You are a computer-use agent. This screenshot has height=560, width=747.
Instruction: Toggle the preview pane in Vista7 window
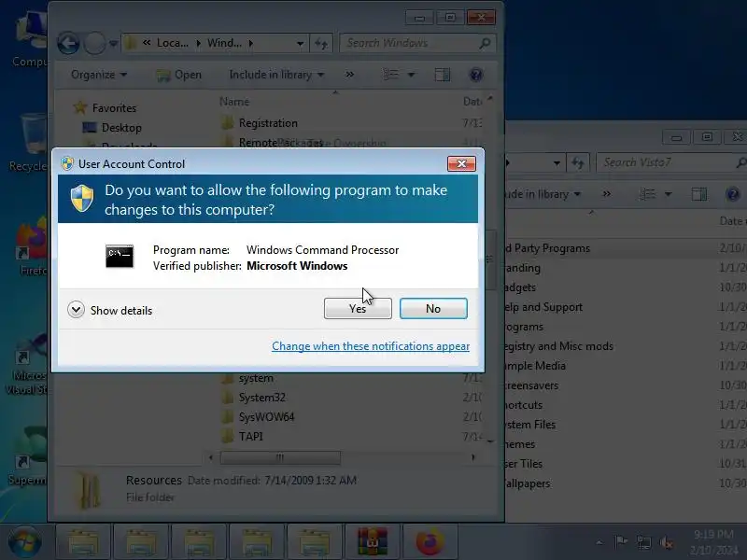click(698, 194)
